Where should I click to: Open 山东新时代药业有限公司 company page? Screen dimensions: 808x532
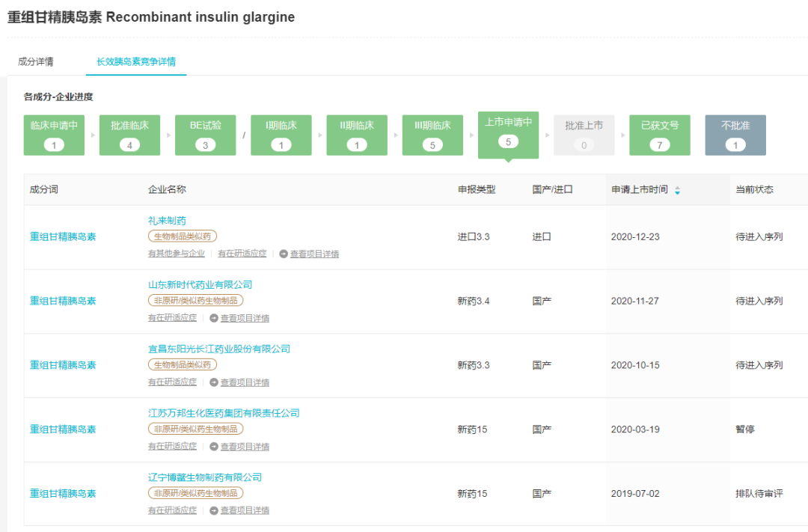coord(200,285)
